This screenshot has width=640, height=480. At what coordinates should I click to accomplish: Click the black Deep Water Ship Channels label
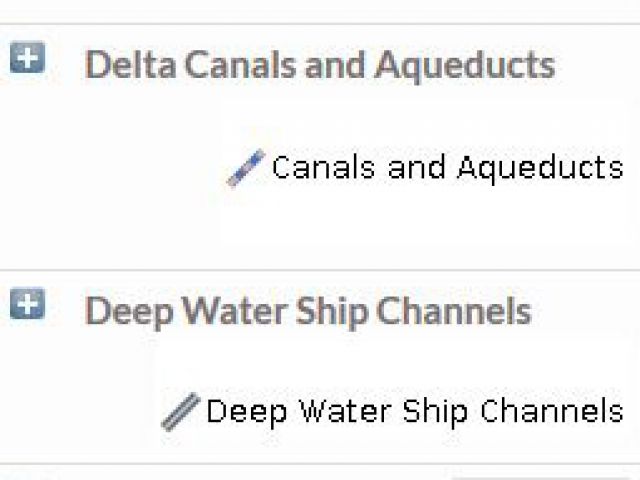point(415,412)
